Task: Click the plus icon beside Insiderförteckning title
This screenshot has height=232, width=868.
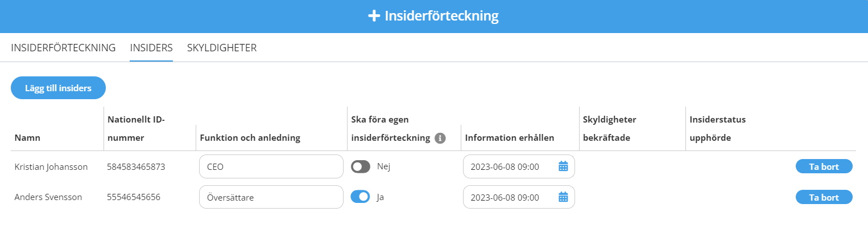Action: coord(374,16)
